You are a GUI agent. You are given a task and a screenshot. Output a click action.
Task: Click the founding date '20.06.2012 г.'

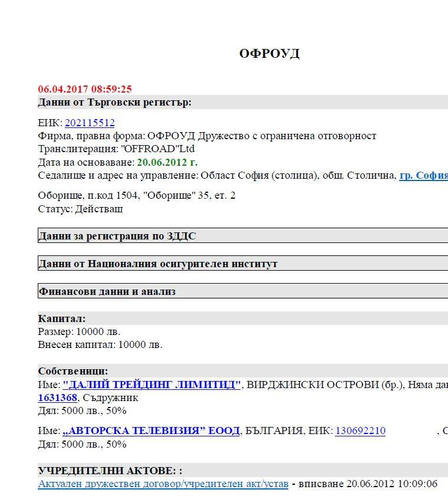167,162
